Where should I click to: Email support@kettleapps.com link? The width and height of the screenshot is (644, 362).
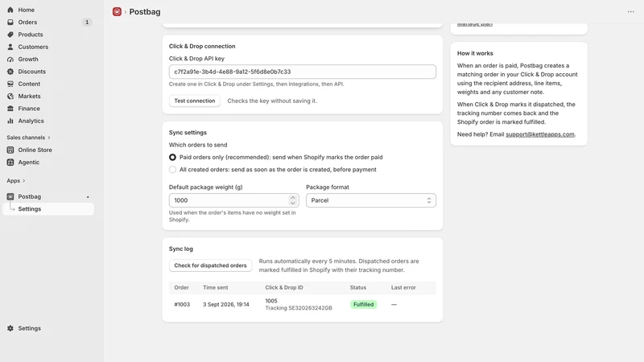pos(539,134)
